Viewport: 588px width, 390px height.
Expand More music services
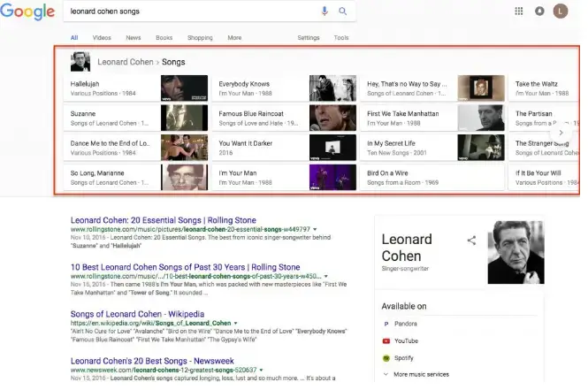point(416,374)
